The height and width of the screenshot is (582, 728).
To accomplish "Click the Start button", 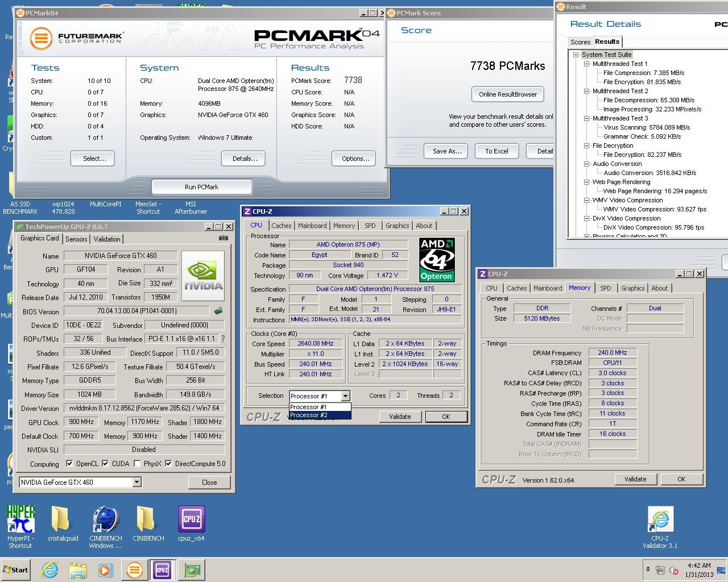I will tap(16, 569).
